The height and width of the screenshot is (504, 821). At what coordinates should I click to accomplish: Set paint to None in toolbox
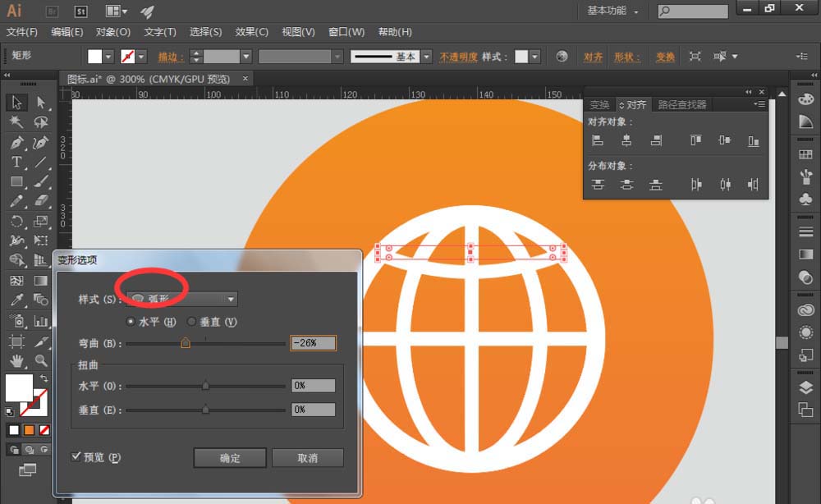pyautogui.click(x=44, y=430)
